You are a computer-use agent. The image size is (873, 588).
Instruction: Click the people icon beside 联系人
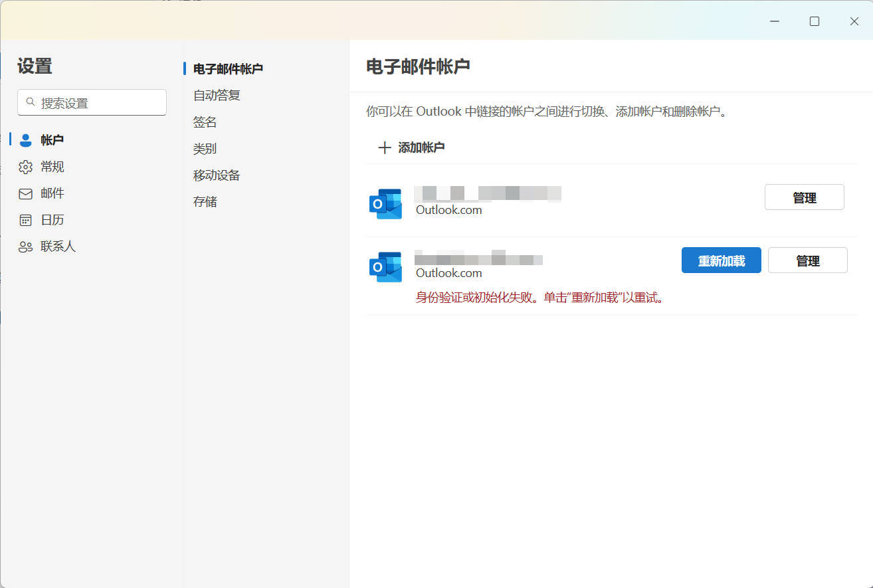coord(26,247)
